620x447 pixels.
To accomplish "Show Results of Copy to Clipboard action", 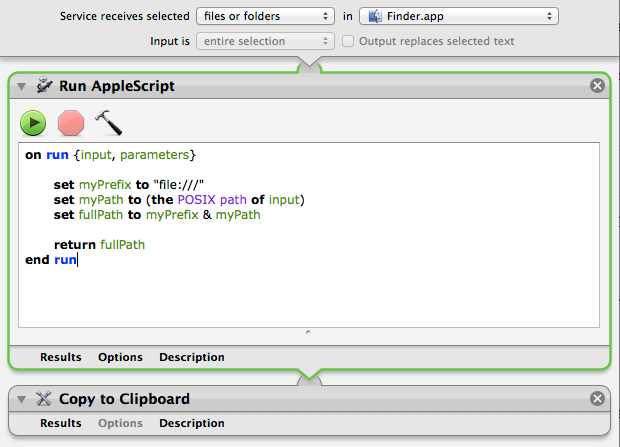I will pyautogui.click(x=60, y=423).
